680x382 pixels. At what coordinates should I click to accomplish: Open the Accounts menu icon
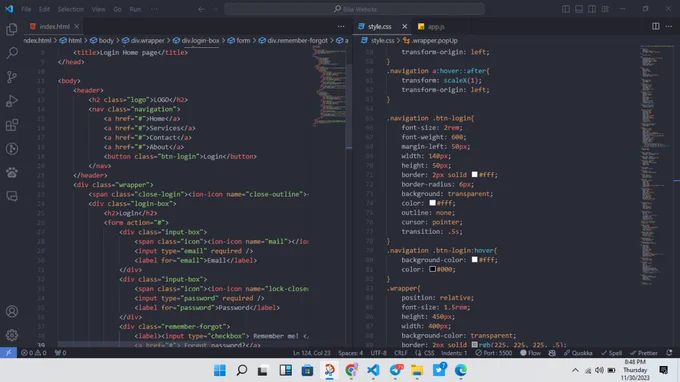coord(12,311)
